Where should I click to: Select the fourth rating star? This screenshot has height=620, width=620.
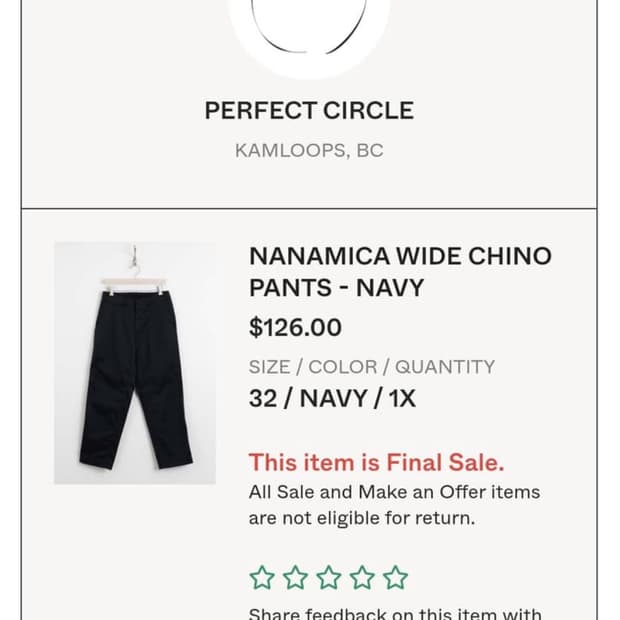click(x=362, y=577)
